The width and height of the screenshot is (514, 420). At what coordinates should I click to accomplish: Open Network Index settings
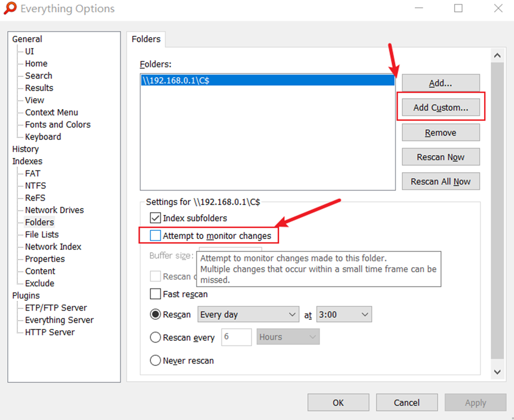pyautogui.click(x=53, y=247)
